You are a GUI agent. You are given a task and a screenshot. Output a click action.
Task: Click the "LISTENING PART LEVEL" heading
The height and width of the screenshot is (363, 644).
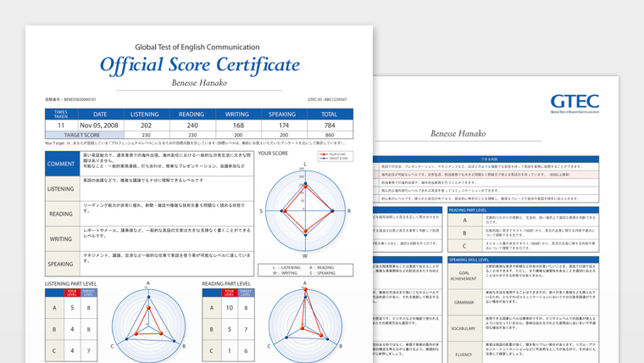click(x=70, y=283)
